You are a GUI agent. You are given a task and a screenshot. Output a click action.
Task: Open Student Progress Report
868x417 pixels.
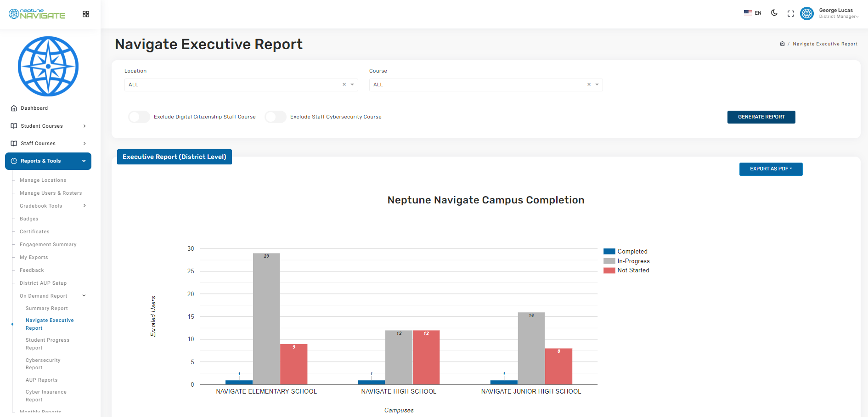47,344
